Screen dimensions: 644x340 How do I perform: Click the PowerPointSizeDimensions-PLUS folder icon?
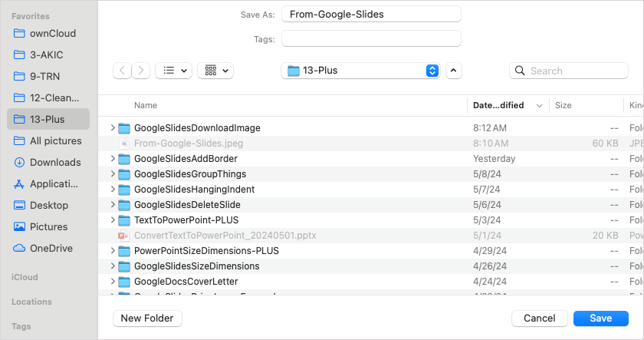pyautogui.click(x=124, y=251)
